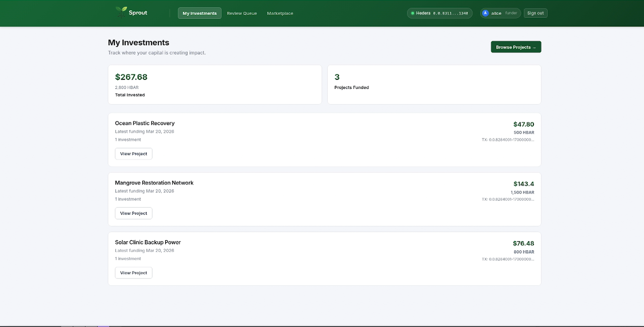View the Solar Clinic Backup Power project
Screen dimensions: 644x327
[134, 273]
